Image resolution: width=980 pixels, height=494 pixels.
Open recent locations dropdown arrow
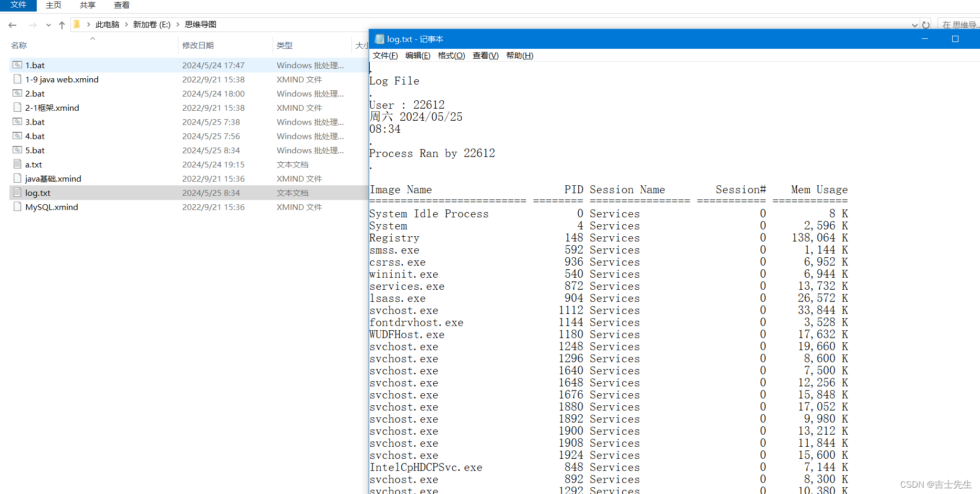(48, 25)
